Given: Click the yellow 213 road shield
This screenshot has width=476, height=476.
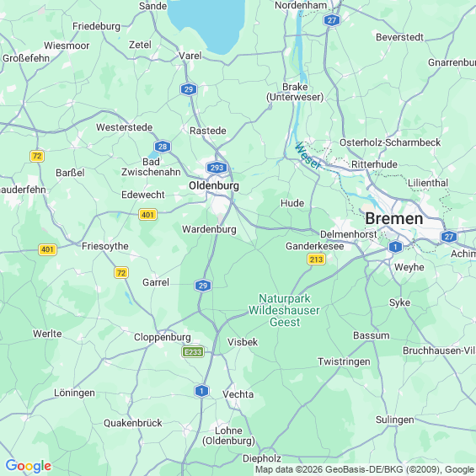Looking at the screenshot, I should tap(316, 259).
